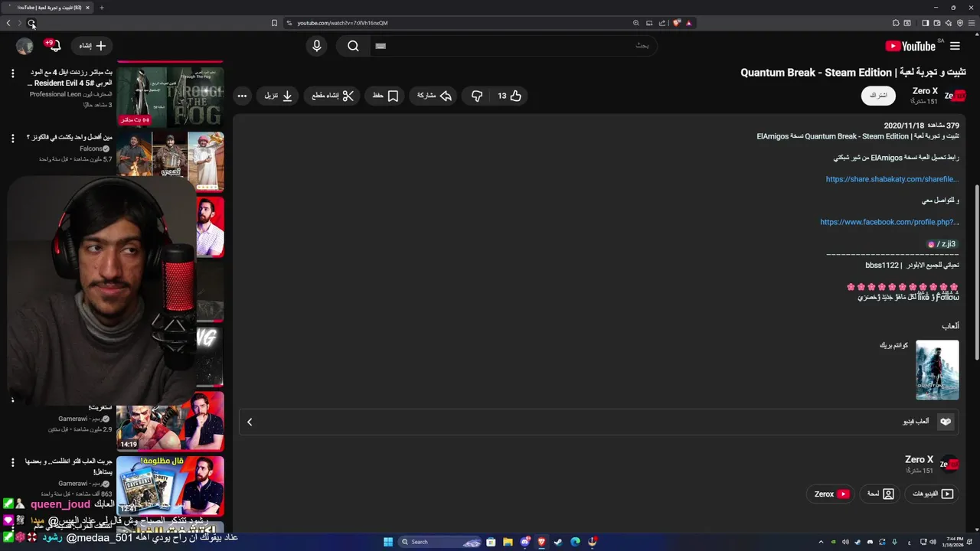Open the Quantum Break game card cover
The image size is (980, 551).
937,370
